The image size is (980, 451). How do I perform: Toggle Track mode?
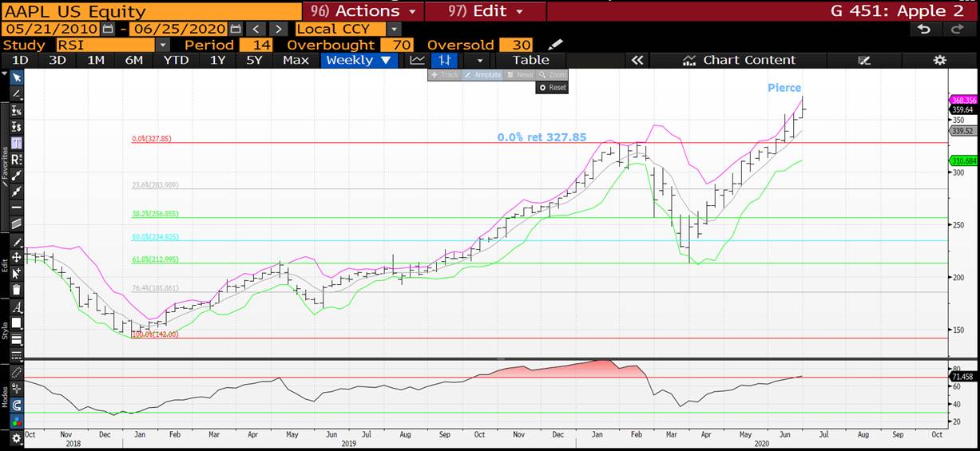[x=444, y=74]
